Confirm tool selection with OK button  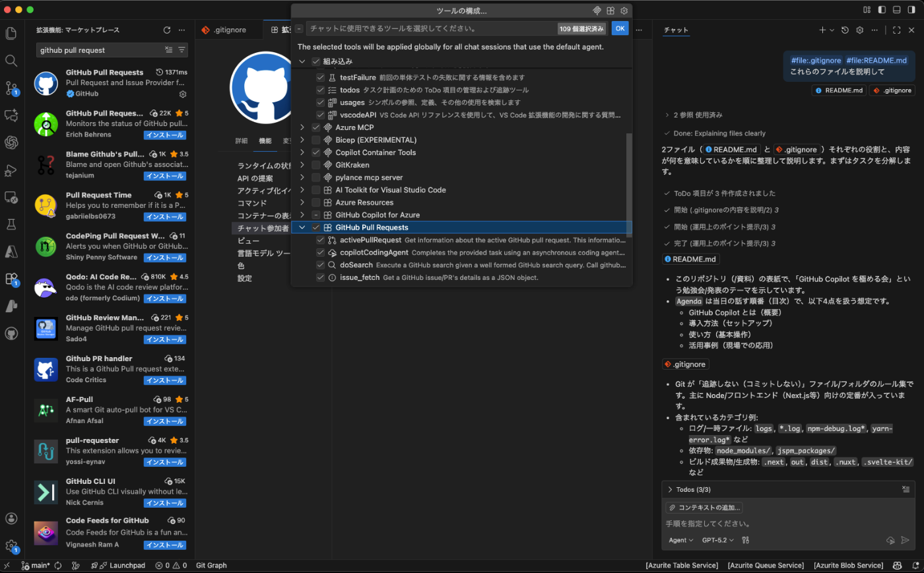620,28
